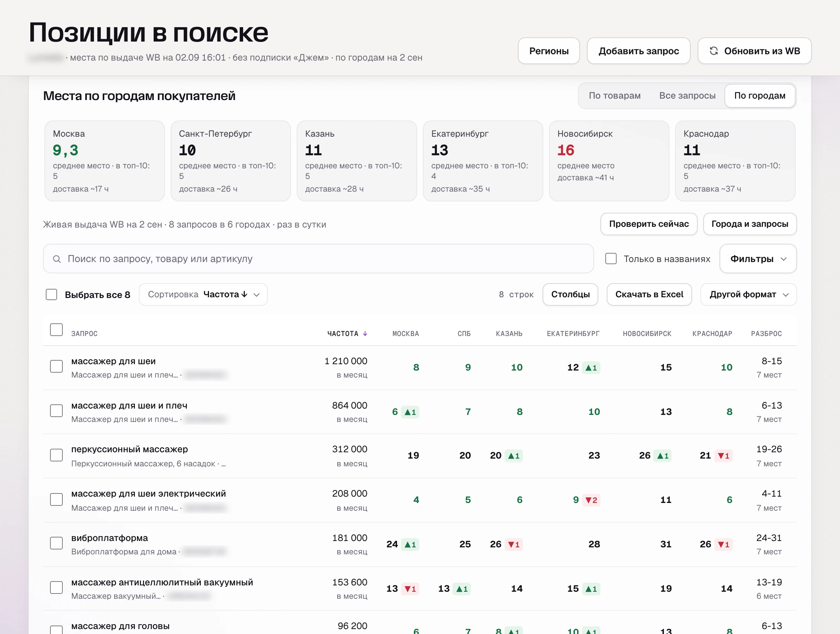Select the массажер для шеи row checkbox
Image resolution: width=840 pixels, height=634 pixels.
coord(57,366)
